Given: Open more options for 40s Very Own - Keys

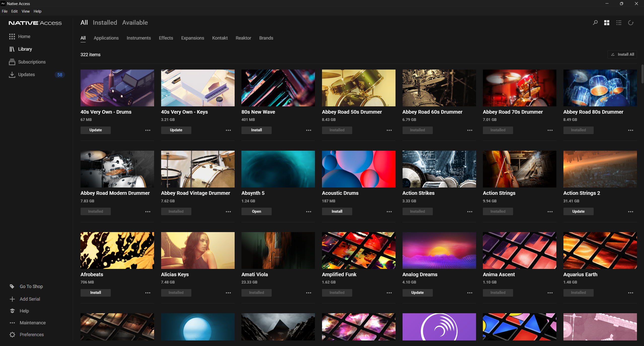Looking at the screenshot, I should tap(228, 130).
